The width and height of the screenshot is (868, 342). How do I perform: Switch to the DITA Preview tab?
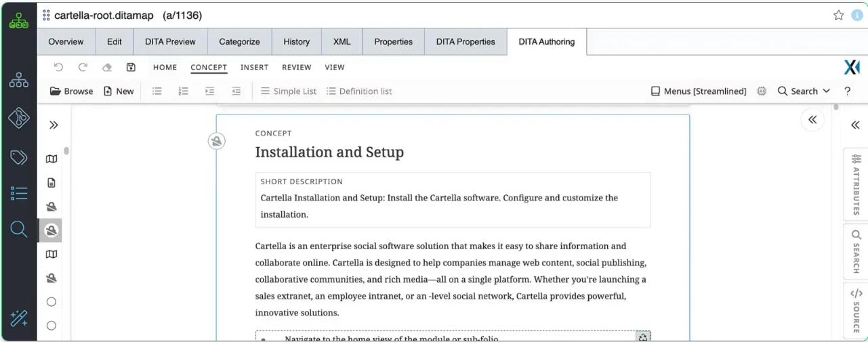pyautogui.click(x=170, y=42)
